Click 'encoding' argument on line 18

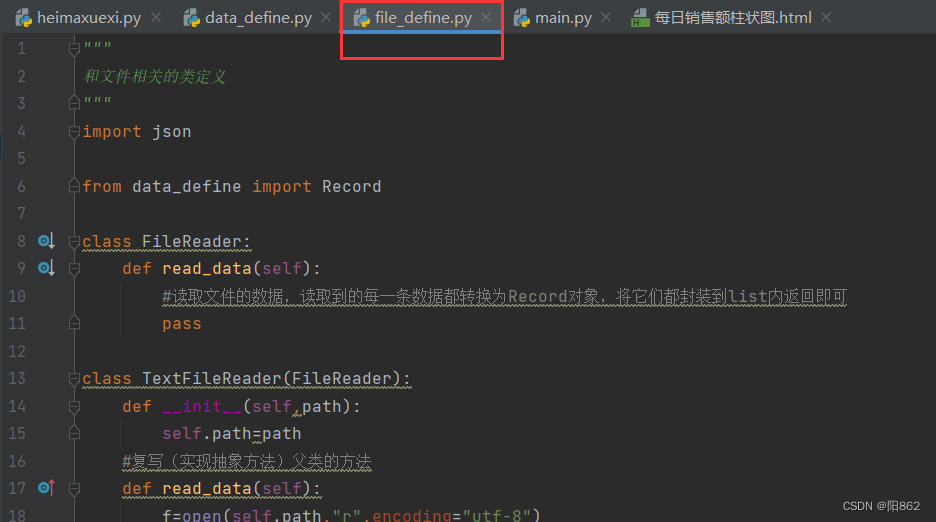pyautogui.click(x=412, y=515)
